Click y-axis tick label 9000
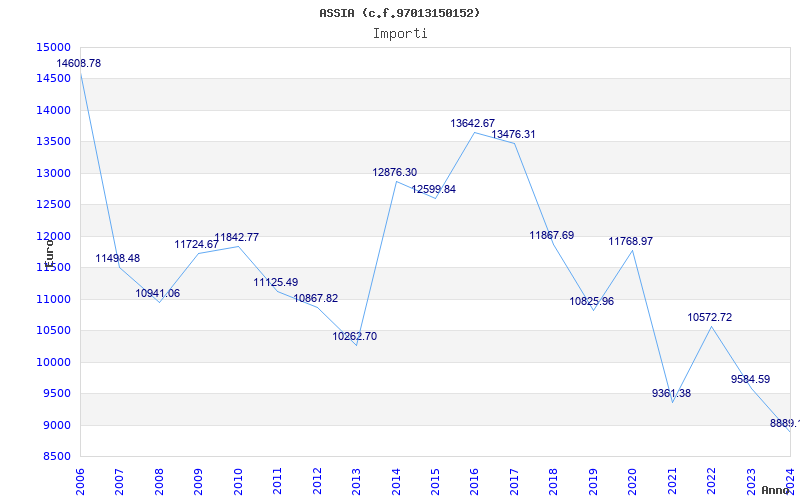This screenshot has height=500, width=800. [x=56, y=425]
